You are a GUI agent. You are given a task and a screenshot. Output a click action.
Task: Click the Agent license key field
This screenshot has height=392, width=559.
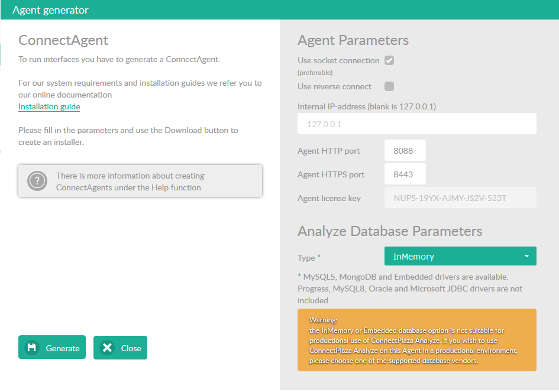460,198
